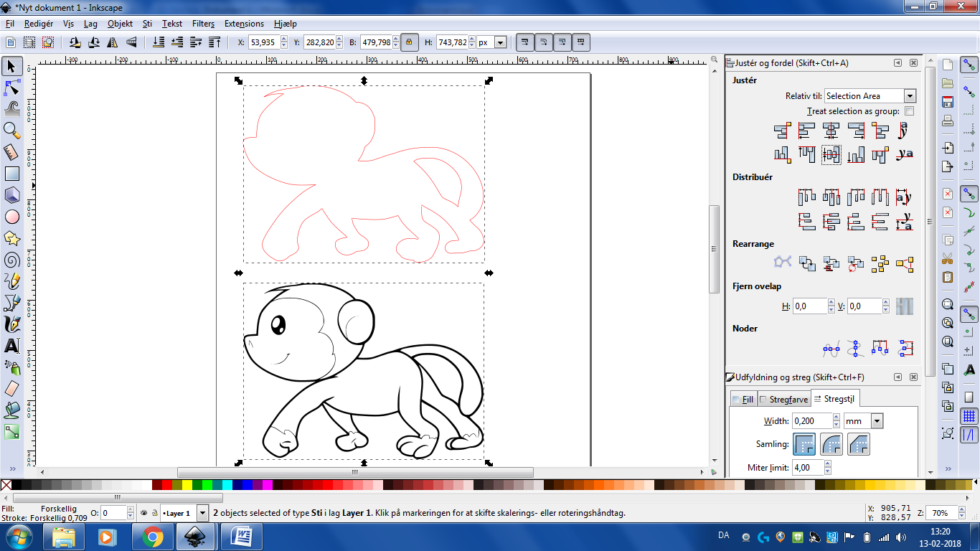Close the Udfyldning og streg panel

point(913,377)
